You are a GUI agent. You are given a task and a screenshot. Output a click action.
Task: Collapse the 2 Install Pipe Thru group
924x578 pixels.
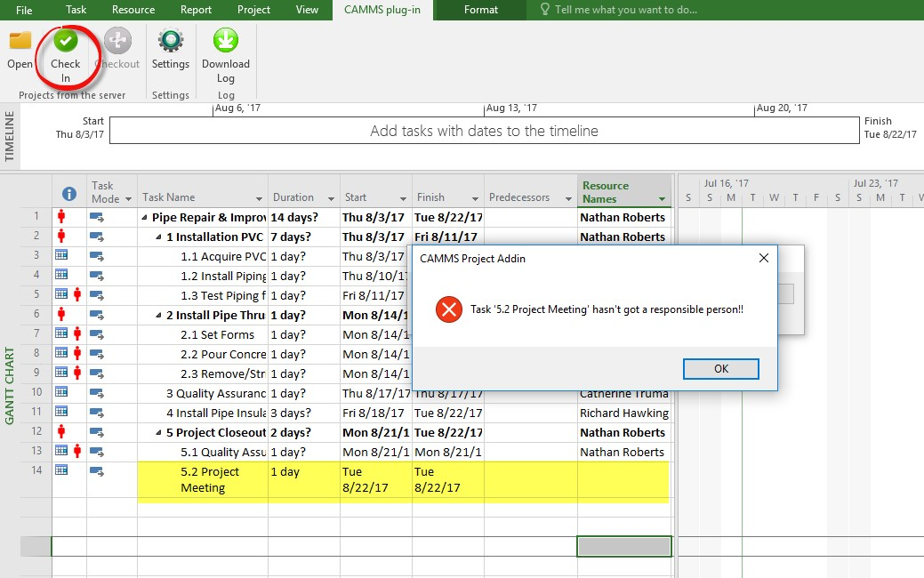pyautogui.click(x=158, y=315)
